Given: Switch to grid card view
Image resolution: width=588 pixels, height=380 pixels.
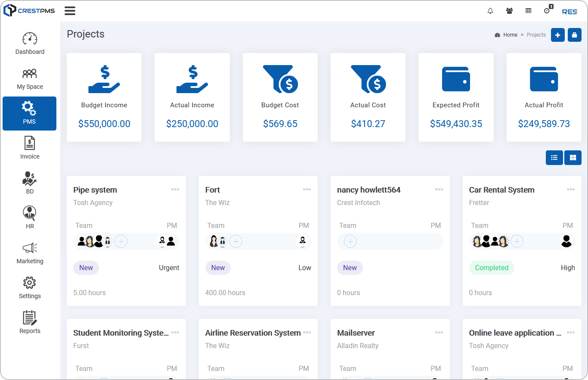Looking at the screenshot, I should point(573,158).
